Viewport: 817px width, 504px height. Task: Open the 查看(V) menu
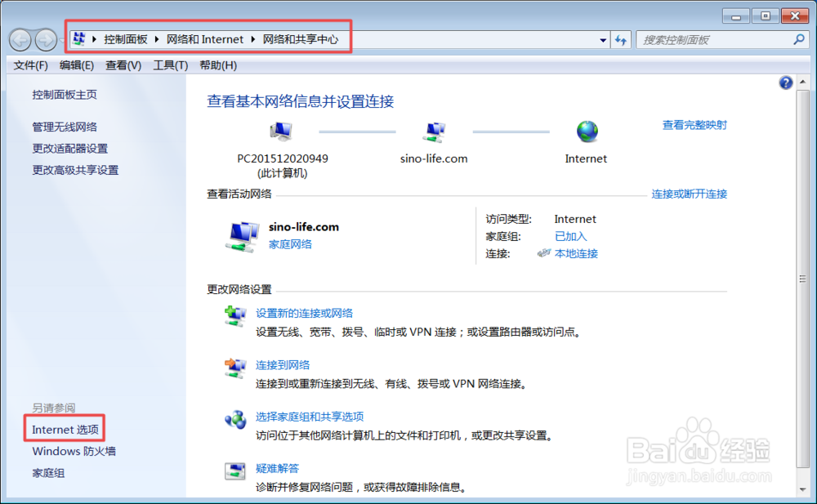[123, 65]
